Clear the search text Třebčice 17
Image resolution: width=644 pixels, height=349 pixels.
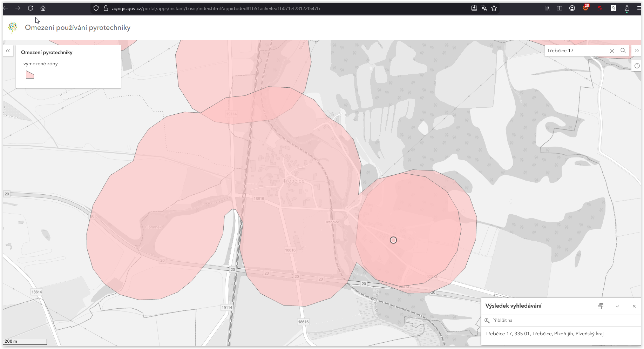pos(612,51)
